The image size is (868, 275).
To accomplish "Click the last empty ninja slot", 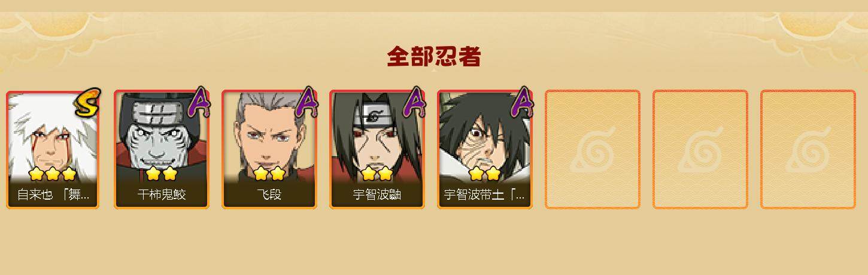I will tap(808, 149).
